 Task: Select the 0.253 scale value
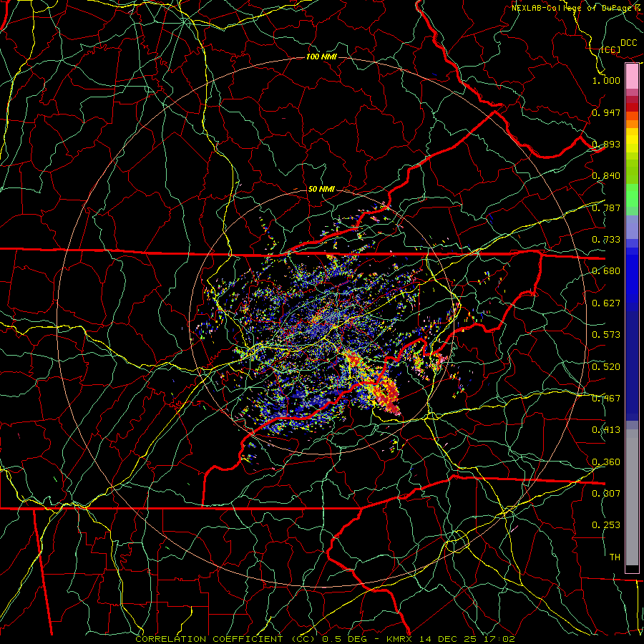pyautogui.click(x=606, y=525)
